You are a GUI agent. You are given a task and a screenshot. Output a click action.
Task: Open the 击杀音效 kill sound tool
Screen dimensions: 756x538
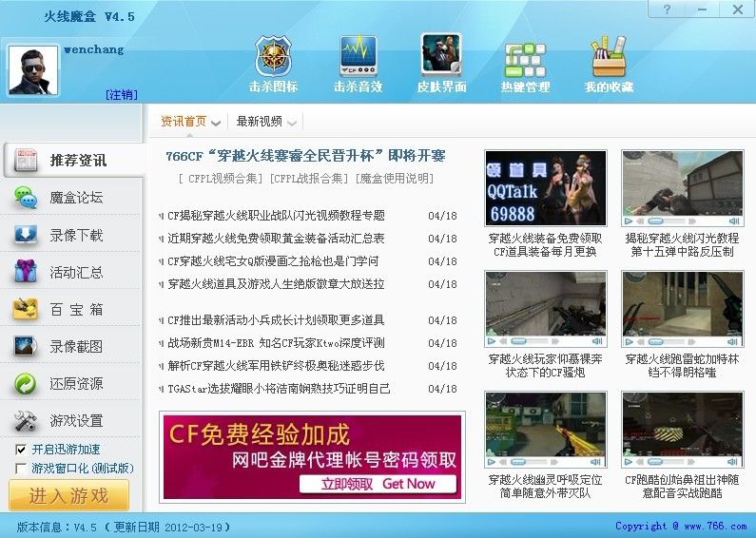[358, 64]
